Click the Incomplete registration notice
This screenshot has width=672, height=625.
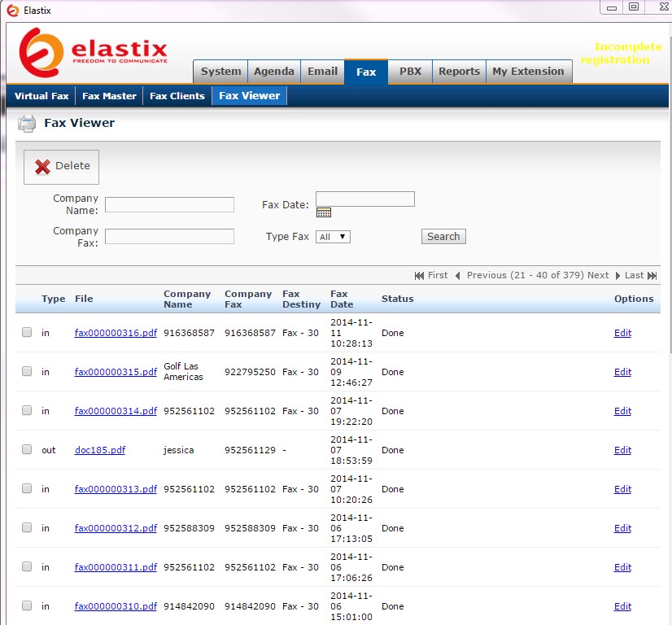click(x=622, y=53)
